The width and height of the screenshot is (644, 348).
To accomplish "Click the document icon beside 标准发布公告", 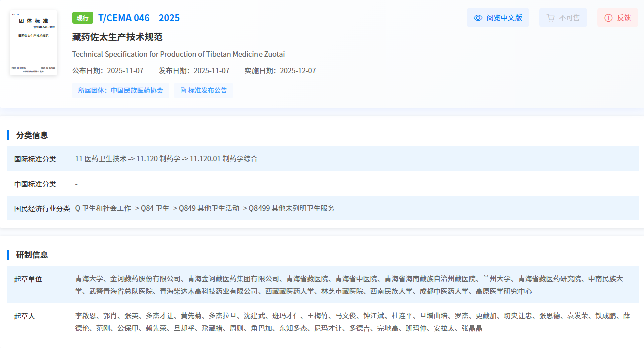I will click(183, 91).
